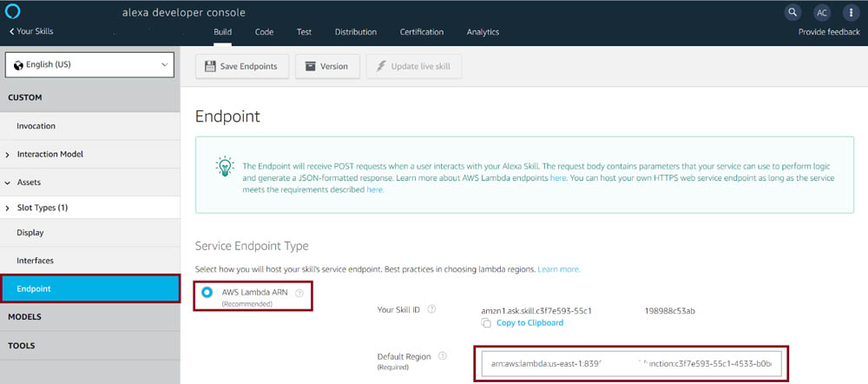Click the help icon next to AWS Lambda ARN
868x384 pixels.
tap(299, 293)
